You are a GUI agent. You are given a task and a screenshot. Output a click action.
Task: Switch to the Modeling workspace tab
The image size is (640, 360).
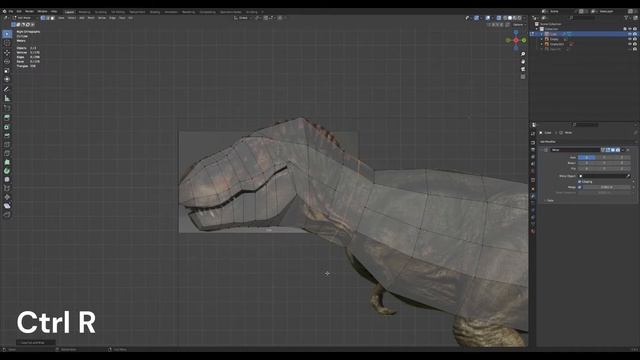click(x=84, y=12)
